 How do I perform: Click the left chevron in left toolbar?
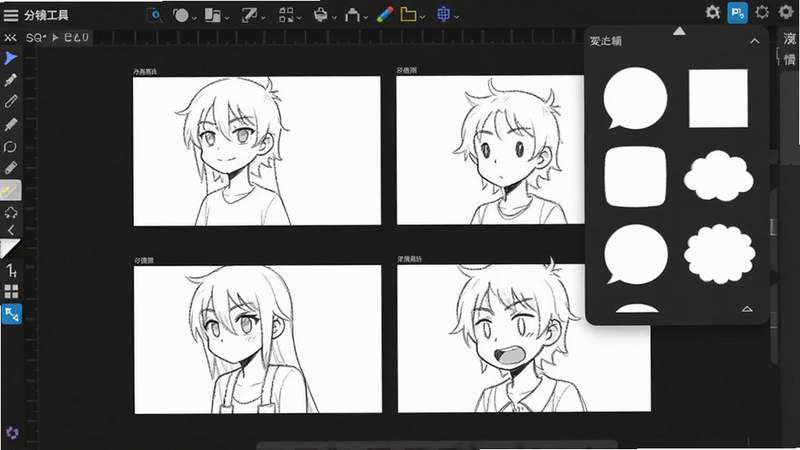click(11, 230)
